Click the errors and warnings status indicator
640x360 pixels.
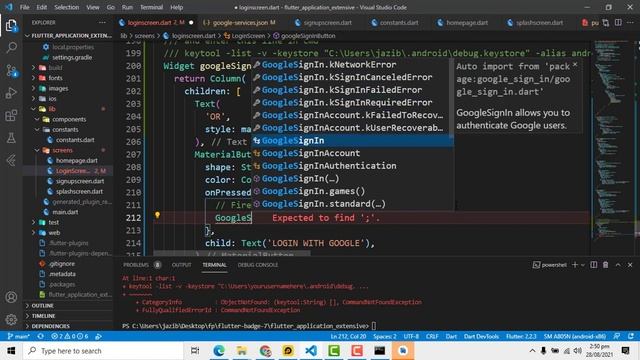tap(70, 336)
